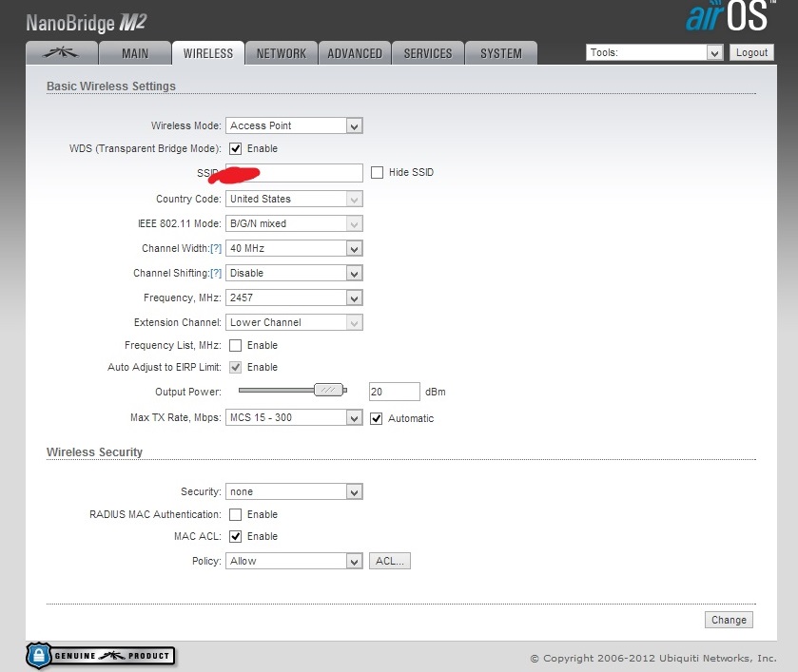The width and height of the screenshot is (798, 672).
Task: Go to the ADVANCED tab
Action: 355,53
